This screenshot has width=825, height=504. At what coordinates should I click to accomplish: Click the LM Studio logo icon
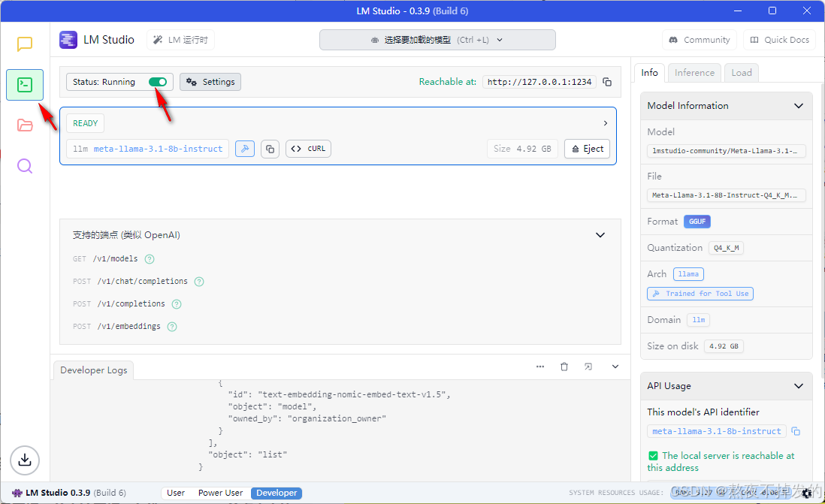point(68,40)
